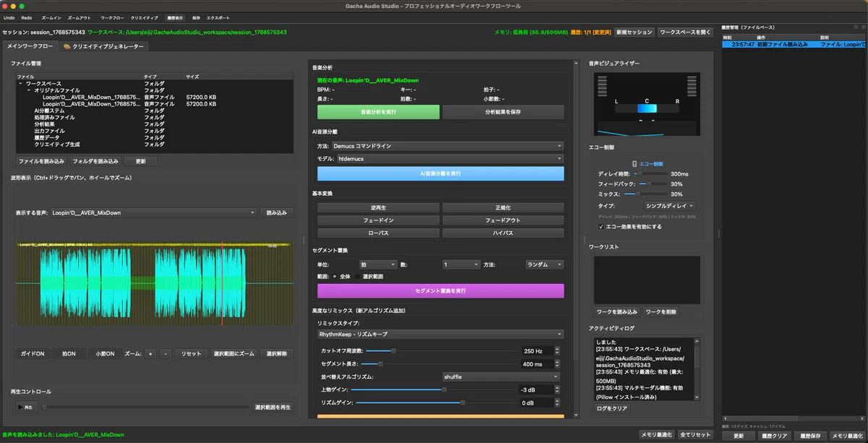This screenshot has height=443, width=868.
Task: Open the RhythmKeep remix type dropdown
Action: pyautogui.click(x=441, y=335)
